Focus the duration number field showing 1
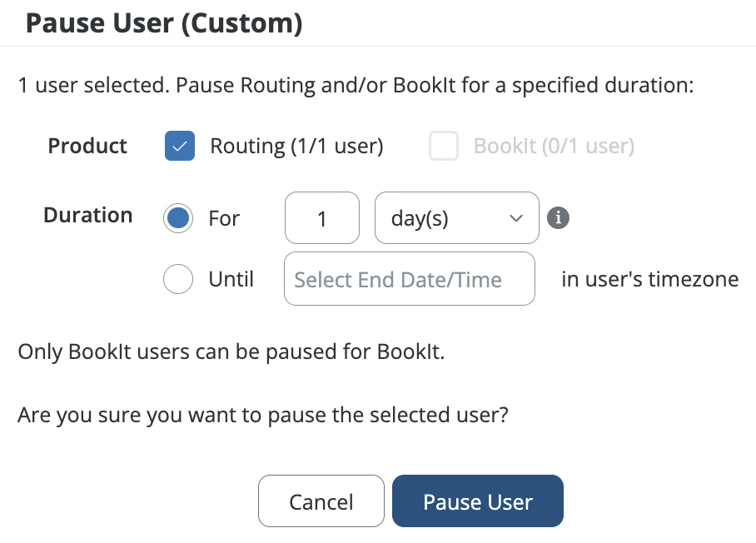Screen dimensions: 756x543 pos(322,218)
